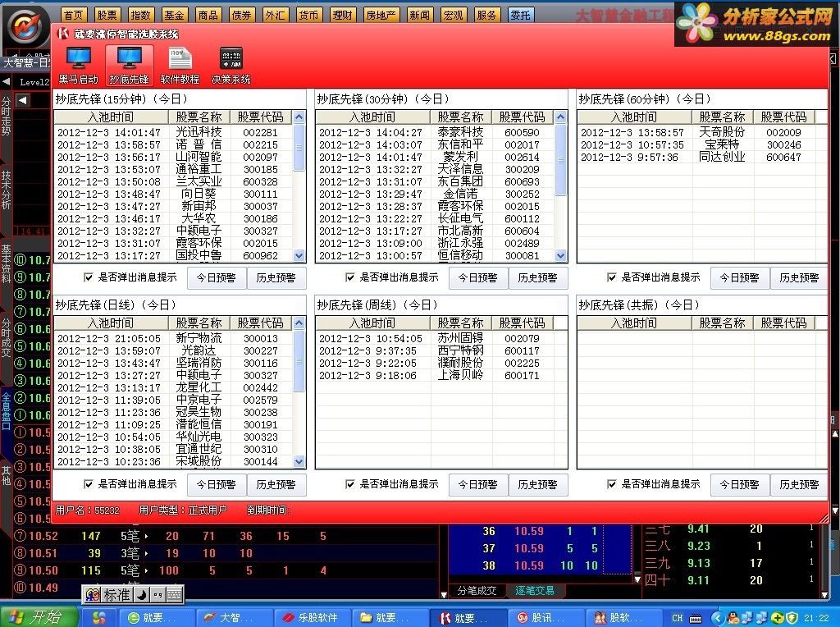Viewport: 840px width, 627px height.
Task: Click the IME soft keyboard icon
Action: 175,594
